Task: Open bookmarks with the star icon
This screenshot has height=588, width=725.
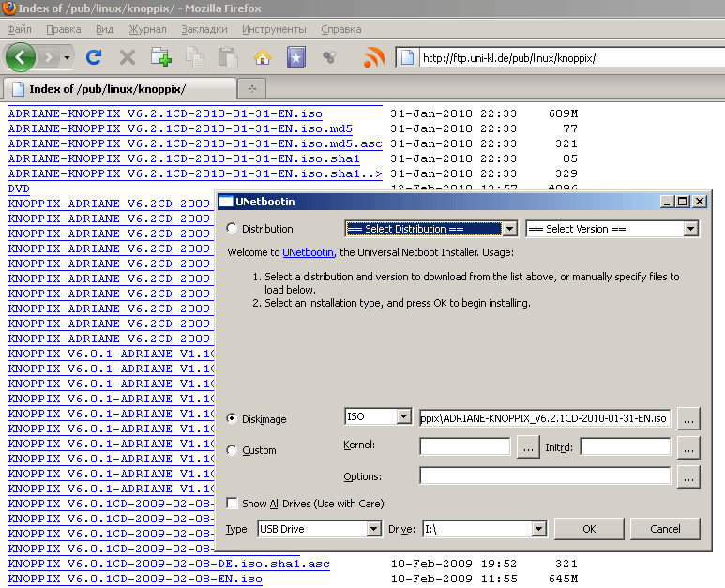Action: tap(296, 57)
